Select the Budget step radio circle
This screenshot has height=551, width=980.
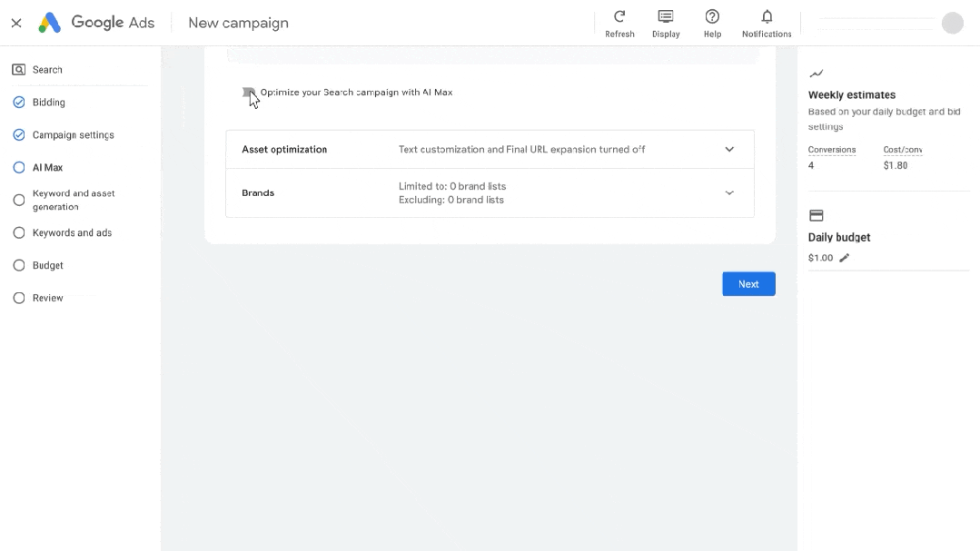(x=19, y=265)
